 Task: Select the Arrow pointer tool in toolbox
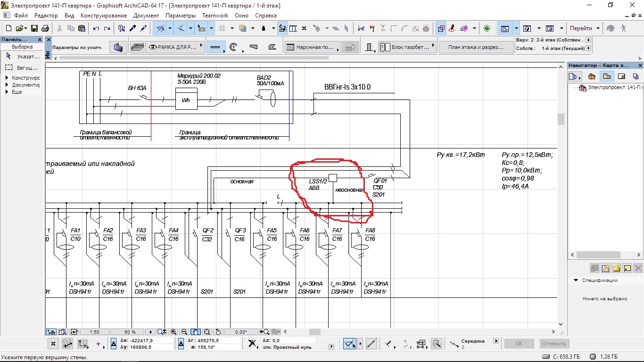8,56
